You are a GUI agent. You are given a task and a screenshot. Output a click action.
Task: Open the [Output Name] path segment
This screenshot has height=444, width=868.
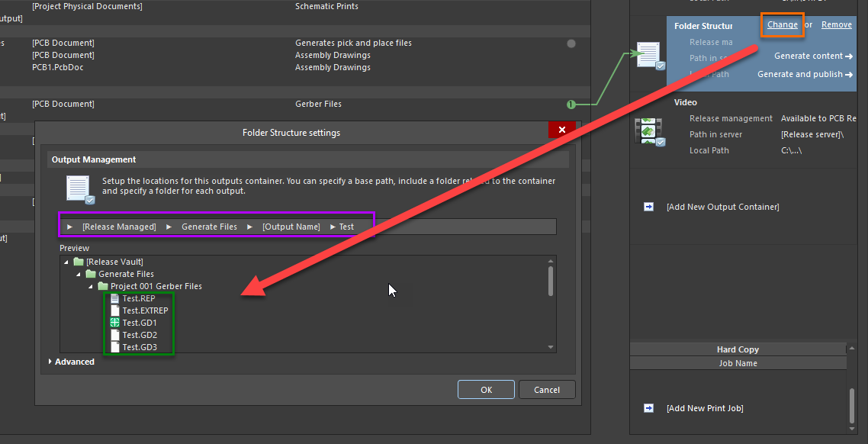point(291,227)
